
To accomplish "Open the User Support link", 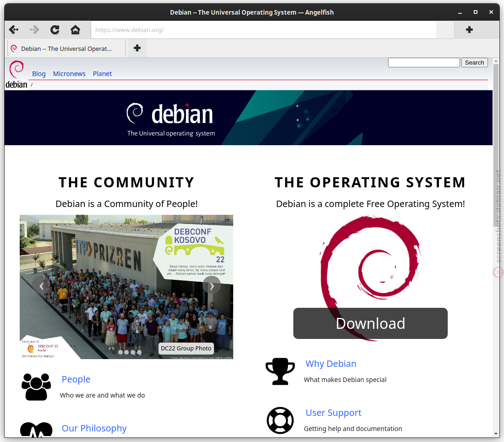I will click(333, 413).
